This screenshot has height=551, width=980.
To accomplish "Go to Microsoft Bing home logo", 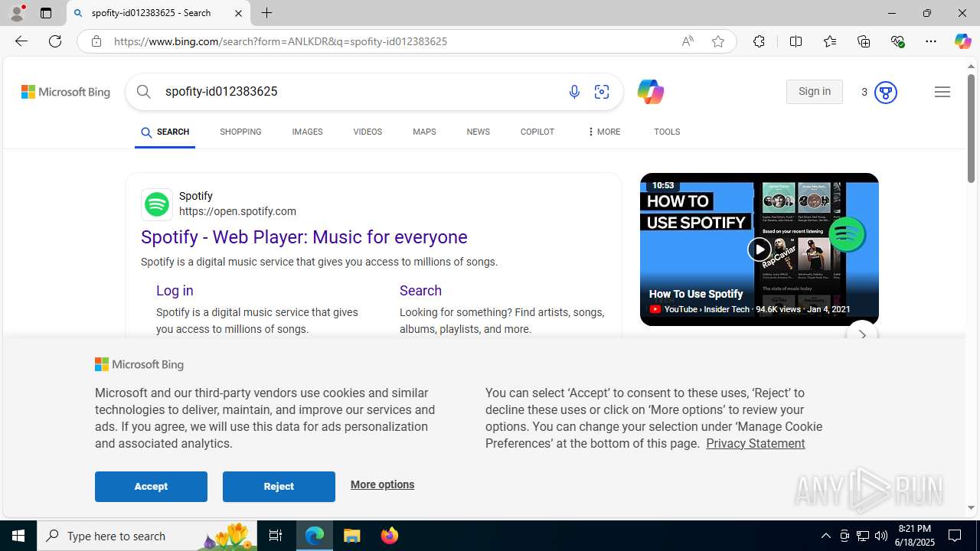I will pos(66,92).
